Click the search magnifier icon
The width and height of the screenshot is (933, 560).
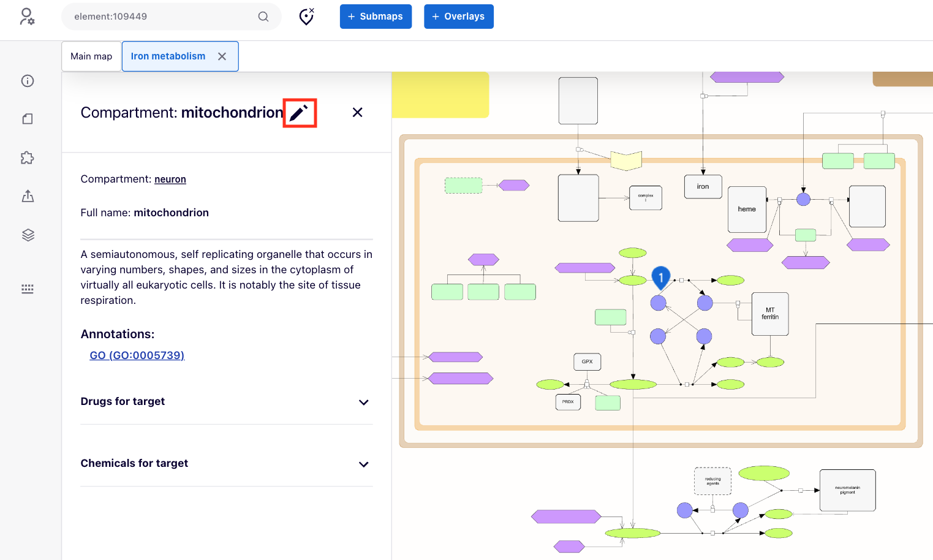point(263,17)
